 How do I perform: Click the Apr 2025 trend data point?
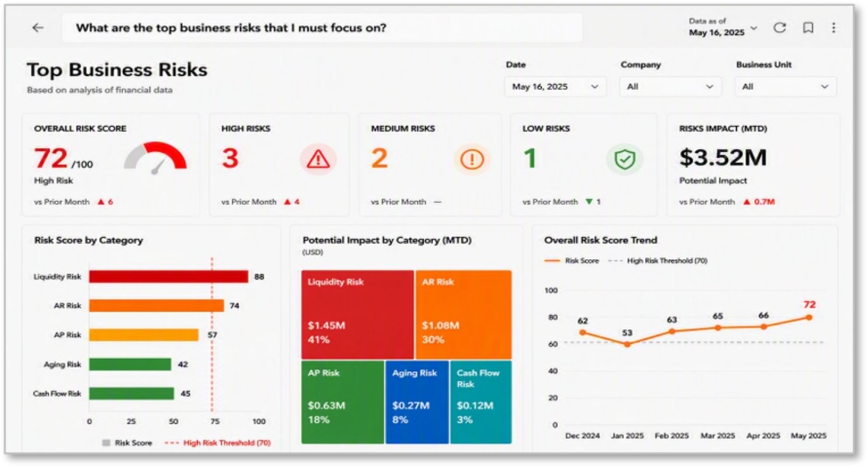click(764, 326)
